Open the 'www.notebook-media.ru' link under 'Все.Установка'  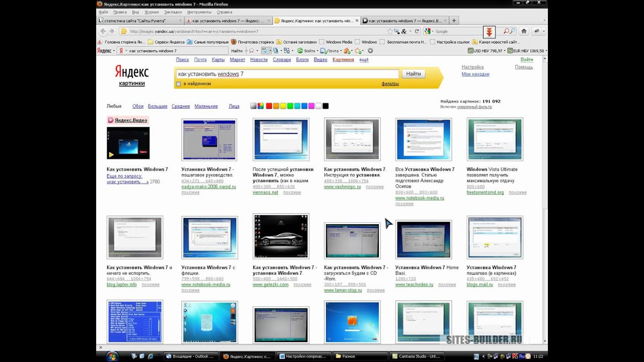click(420, 198)
